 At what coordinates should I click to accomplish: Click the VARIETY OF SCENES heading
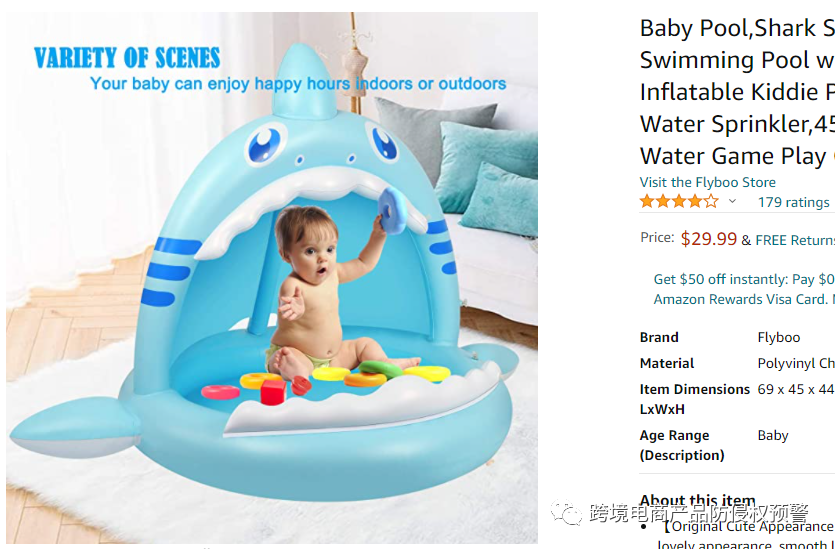click(x=127, y=58)
